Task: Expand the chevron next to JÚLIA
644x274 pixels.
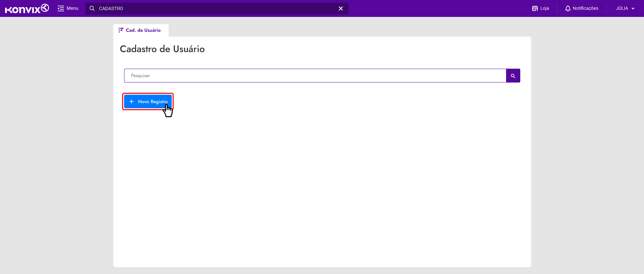Action: click(x=633, y=8)
